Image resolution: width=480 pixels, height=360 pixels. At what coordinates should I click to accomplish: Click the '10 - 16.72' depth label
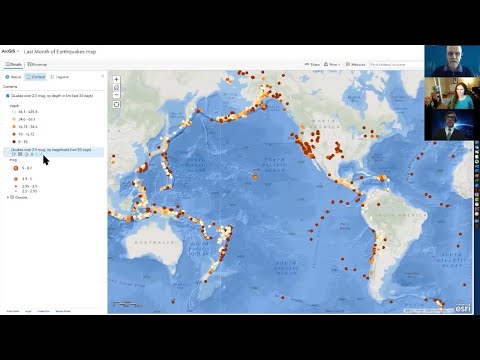(x=26, y=134)
